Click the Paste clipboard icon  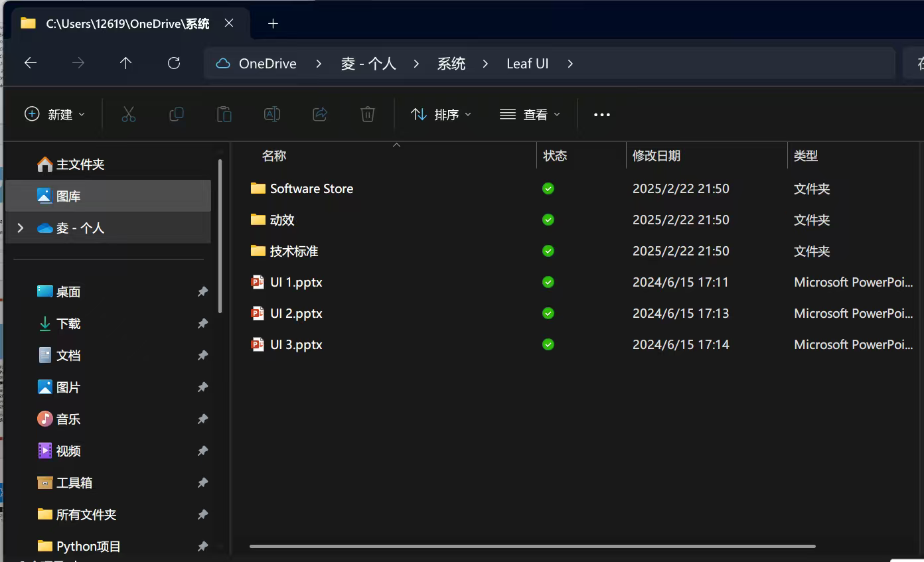pyautogui.click(x=224, y=115)
